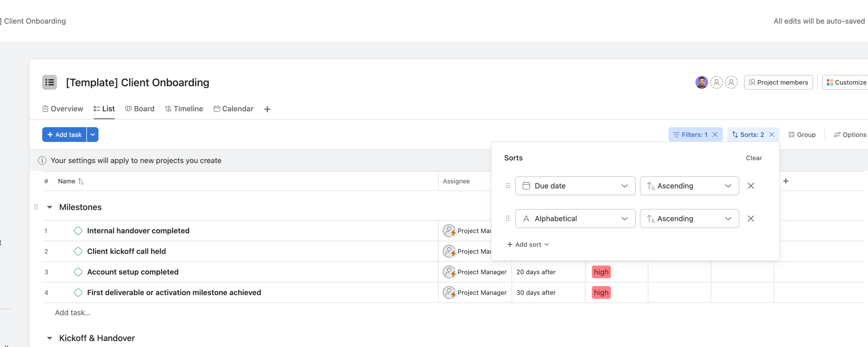Viewport: 868px width, 347px height.
Task: Click the Add task button
Action: click(64, 134)
